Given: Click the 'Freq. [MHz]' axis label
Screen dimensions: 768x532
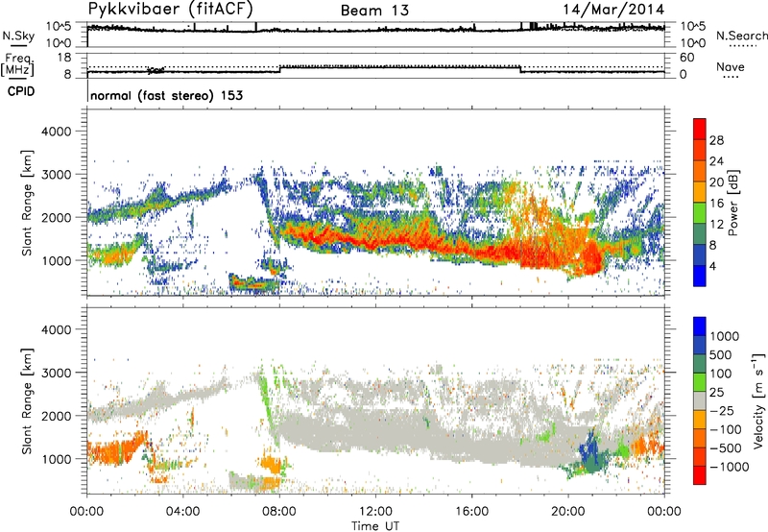Looking at the screenshot, I should (x=17, y=64).
